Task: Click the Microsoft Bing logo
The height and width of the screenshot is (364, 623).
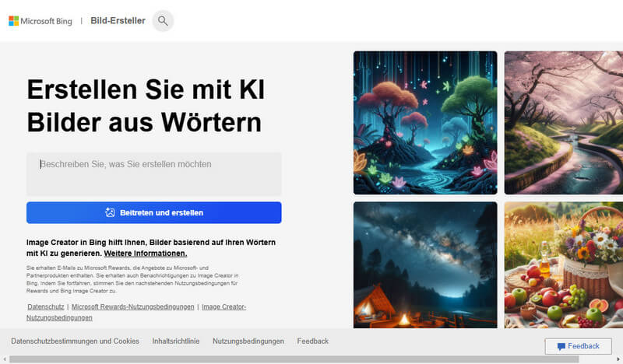Action: coord(40,21)
